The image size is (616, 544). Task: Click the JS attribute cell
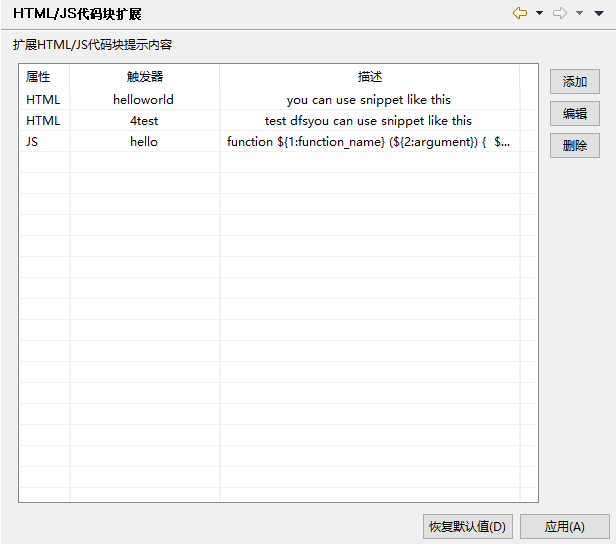click(34, 142)
